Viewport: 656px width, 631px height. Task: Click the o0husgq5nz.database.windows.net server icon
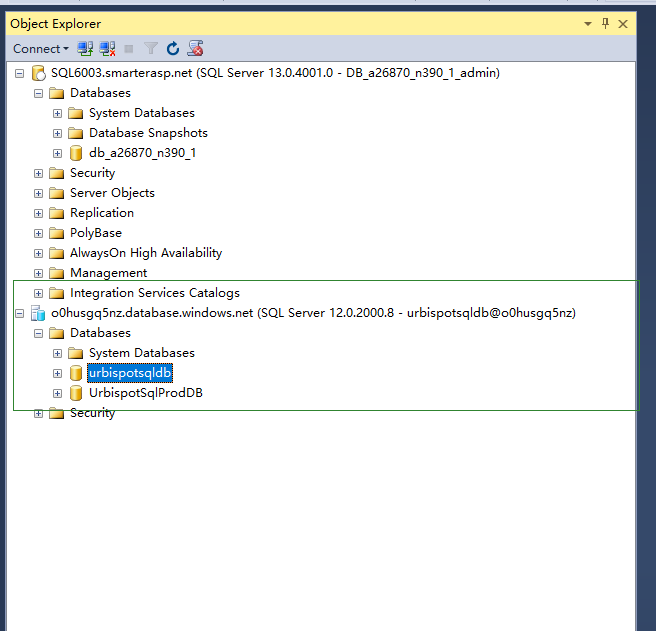pyautogui.click(x=38, y=313)
